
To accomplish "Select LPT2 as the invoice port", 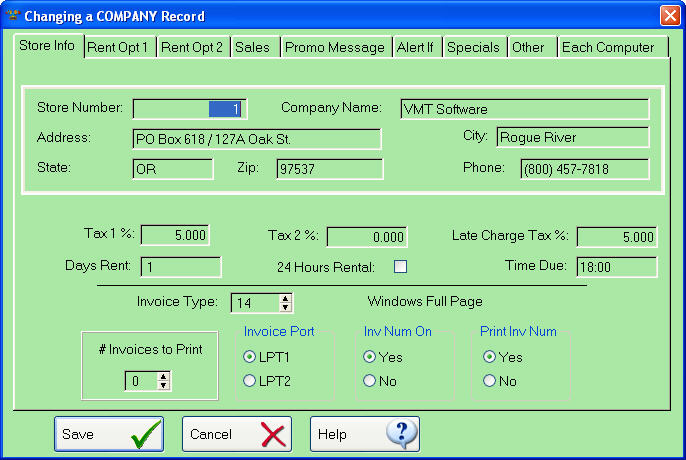I will [x=250, y=380].
